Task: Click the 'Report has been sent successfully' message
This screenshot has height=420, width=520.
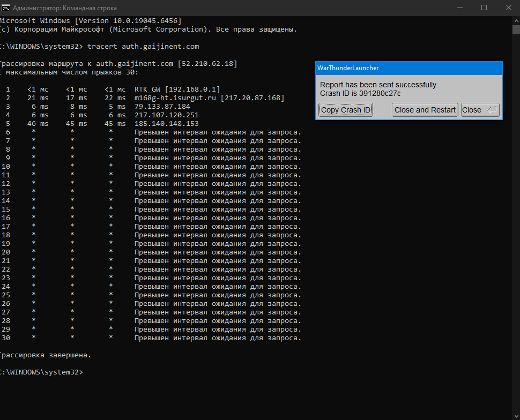Action: click(379, 85)
